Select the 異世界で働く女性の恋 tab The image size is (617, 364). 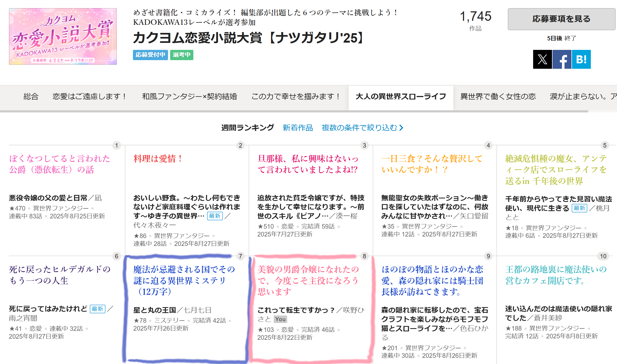point(498,97)
